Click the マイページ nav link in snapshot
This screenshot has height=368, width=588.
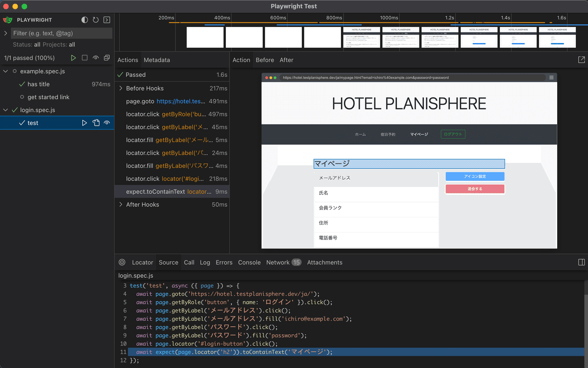pos(419,134)
